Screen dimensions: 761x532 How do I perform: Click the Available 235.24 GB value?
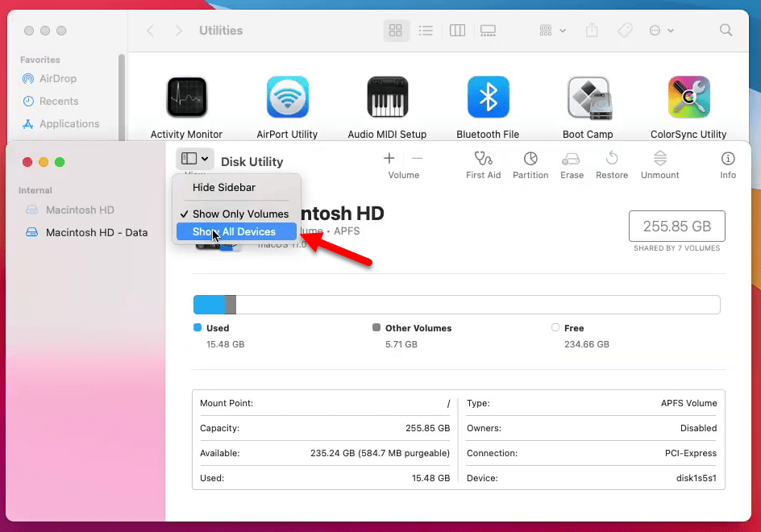click(380, 453)
